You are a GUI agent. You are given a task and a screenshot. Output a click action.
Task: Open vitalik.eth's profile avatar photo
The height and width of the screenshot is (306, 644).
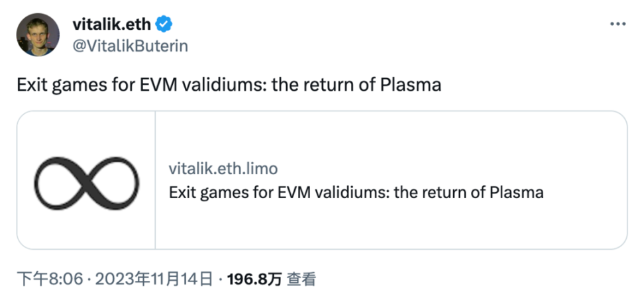click(39, 34)
